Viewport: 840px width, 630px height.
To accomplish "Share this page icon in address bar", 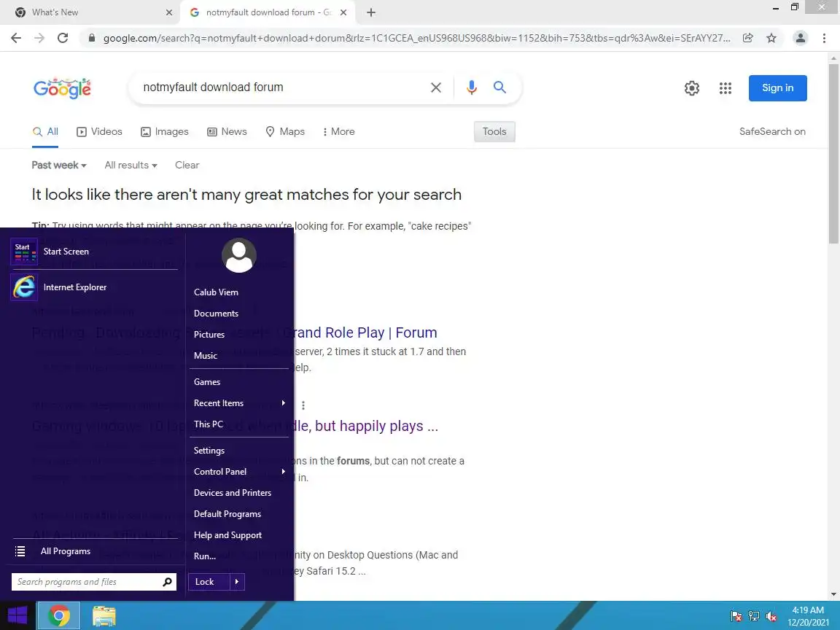I will click(748, 38).
